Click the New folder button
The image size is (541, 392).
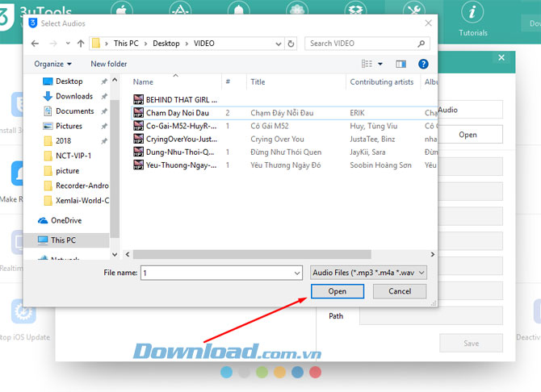(x=109, y=65)
